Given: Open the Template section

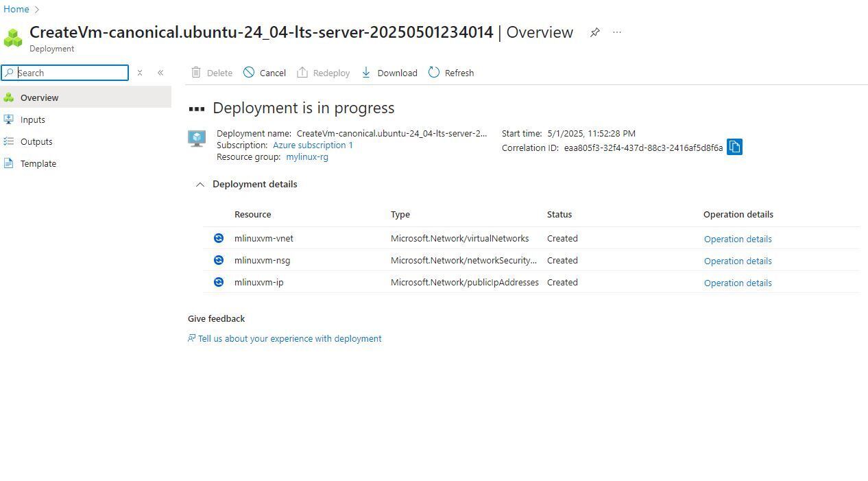Looking at the screenshot, I should pos(86,163).
